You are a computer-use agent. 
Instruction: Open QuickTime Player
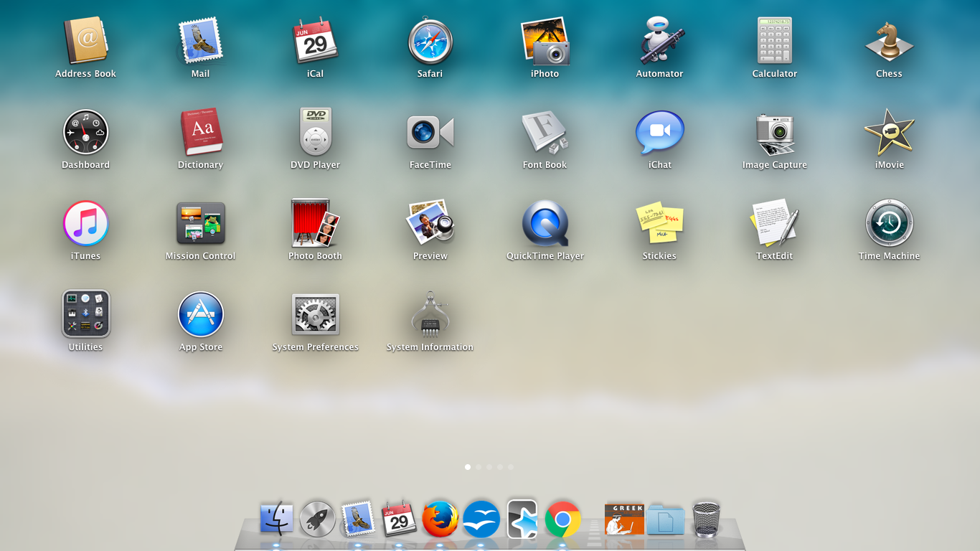[x=545, y=223]
